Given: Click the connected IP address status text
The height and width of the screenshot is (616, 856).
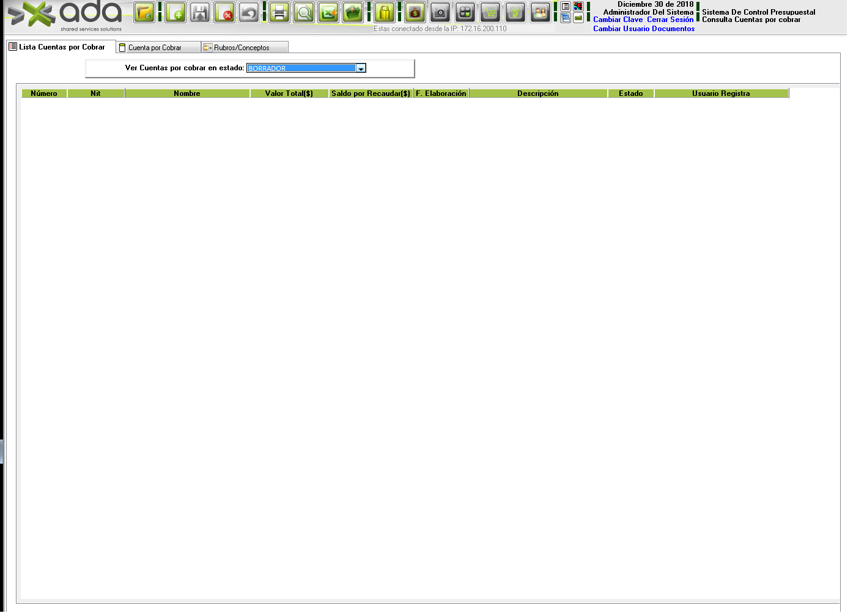Looking at the screenshot, I should click(x=440, y=29).
